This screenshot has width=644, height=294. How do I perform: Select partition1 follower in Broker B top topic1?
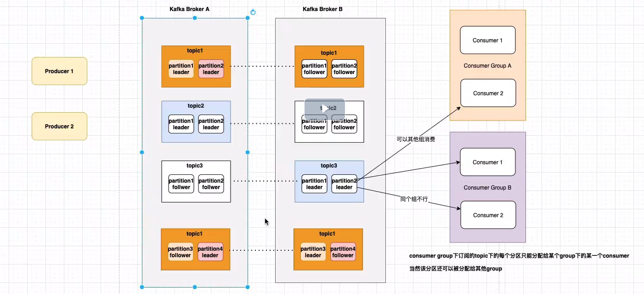314,69
